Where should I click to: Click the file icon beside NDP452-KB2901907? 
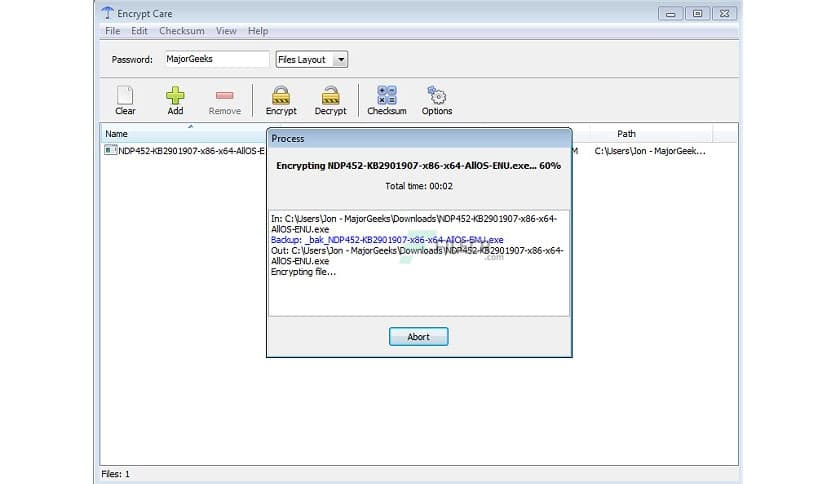(x=110, y=150)
